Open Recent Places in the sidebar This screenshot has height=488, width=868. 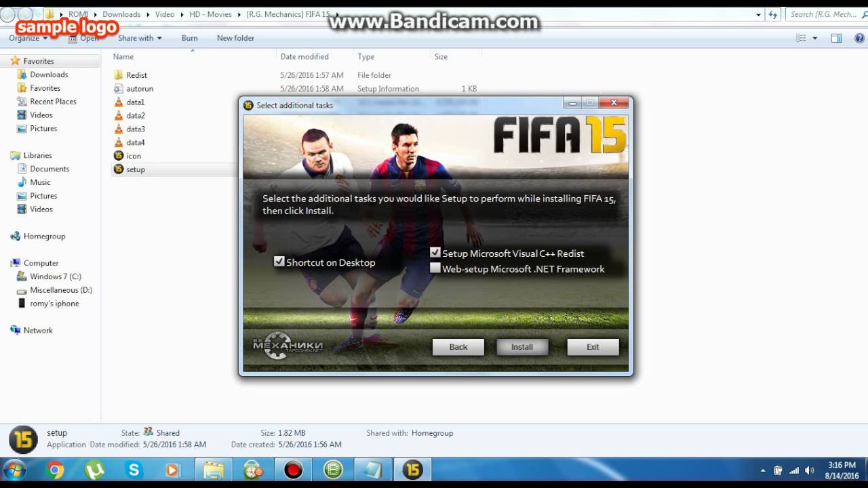(53, 102)
